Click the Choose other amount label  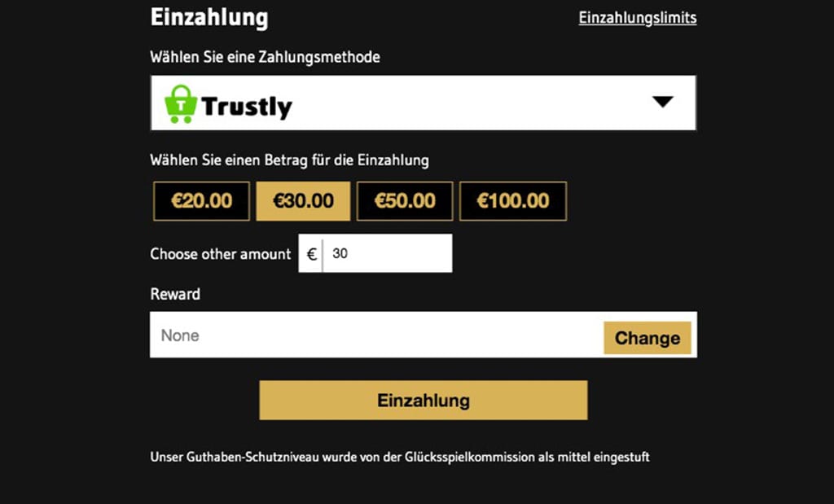pyautogui.click(x=219, y=253)
